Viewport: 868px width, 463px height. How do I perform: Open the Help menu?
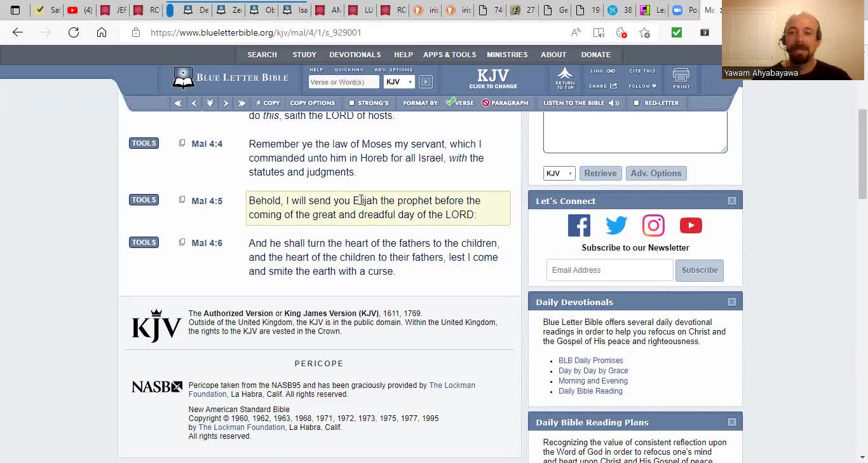coord(403,55)
